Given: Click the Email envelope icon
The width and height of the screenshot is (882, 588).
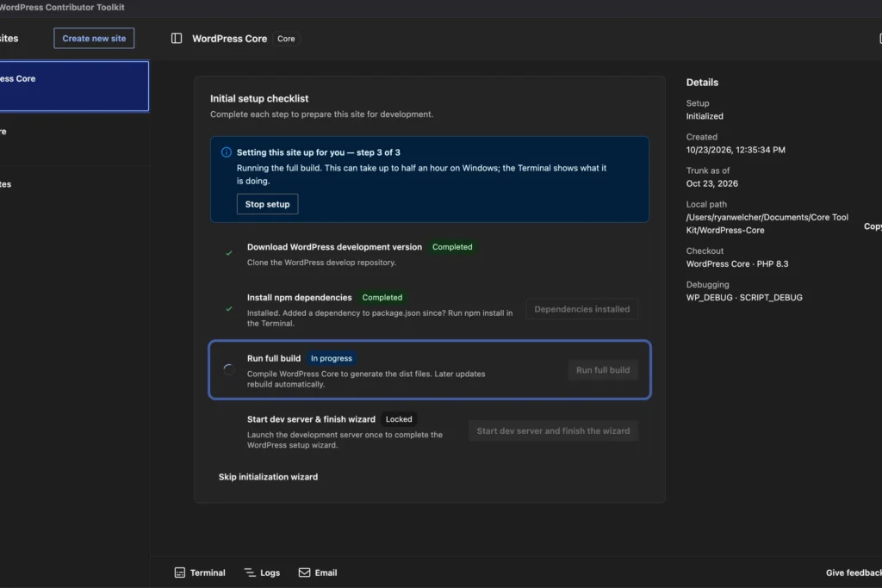Looking at the screenshot, I should click(x=304, y=573).
